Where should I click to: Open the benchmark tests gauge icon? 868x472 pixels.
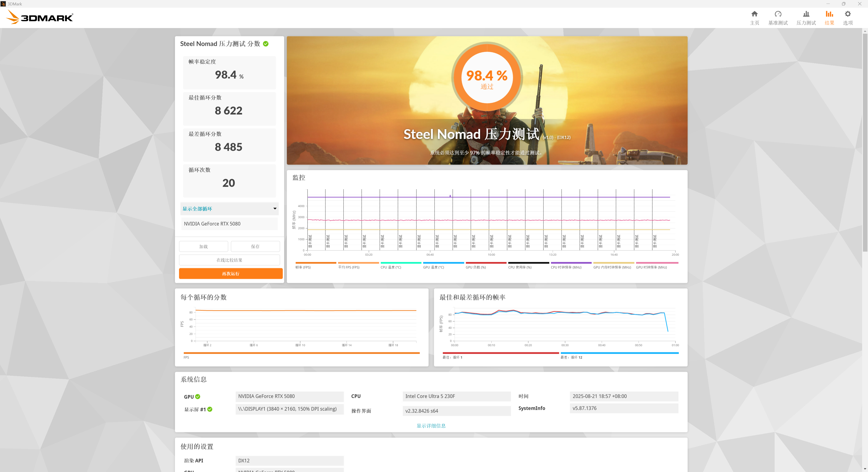click(x=778, y=14)
